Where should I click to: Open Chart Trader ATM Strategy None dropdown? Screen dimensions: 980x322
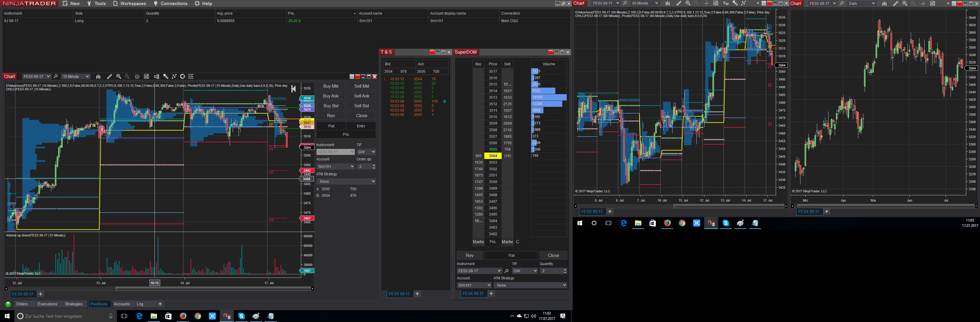click(x=346, y=181)
